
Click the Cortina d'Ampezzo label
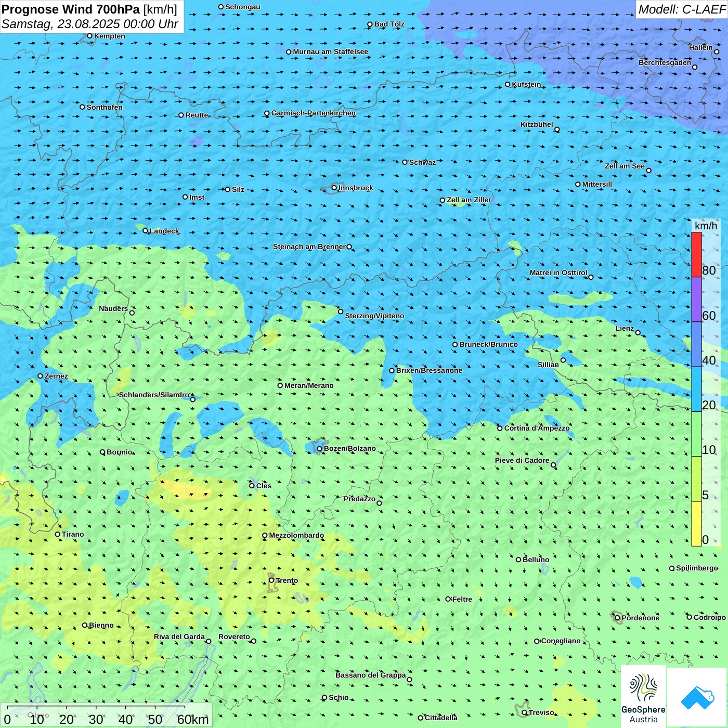[x=537, y=428]
